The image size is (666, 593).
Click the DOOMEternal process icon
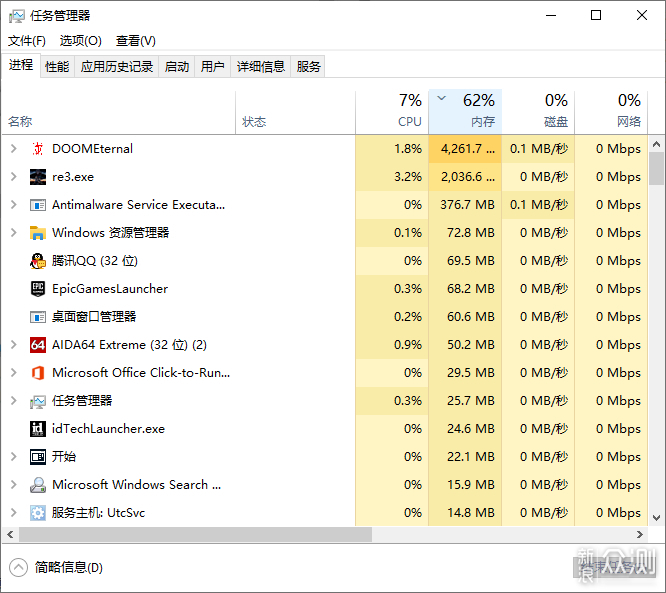[38, 149]
